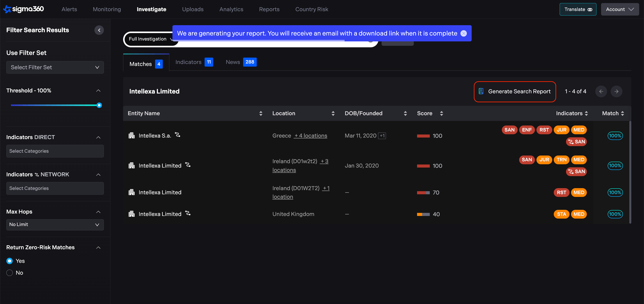Click the network link icon beside Intellexa S.a.
The width and height of the screenshot is (644, 304).
[x=177, y=135]
